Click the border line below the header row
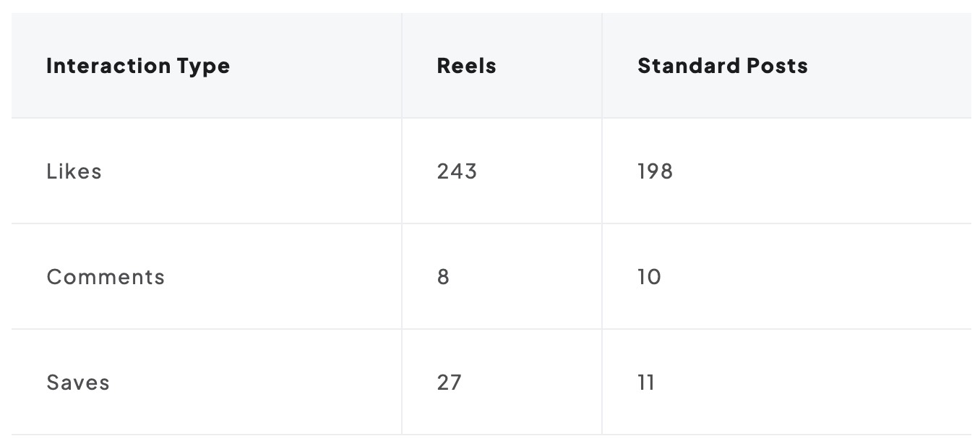The image size is (980, 444). coord(491,118)
